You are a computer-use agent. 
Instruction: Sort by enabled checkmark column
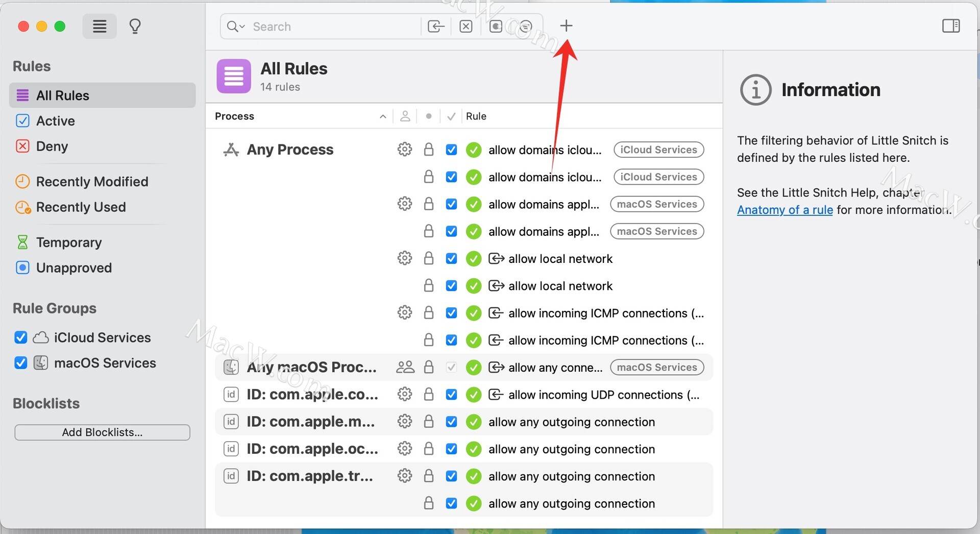click(x=451, y=116)
